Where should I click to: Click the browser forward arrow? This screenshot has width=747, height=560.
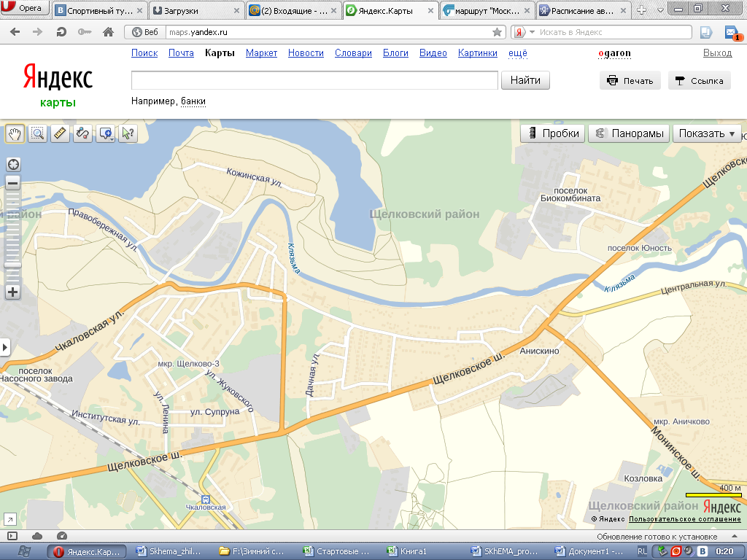(x=37, y=32)
